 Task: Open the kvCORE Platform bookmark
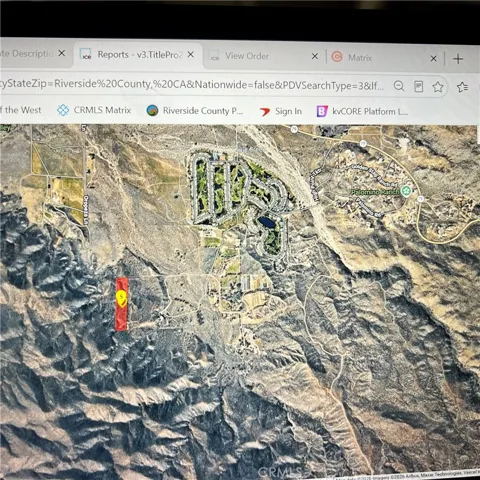(362, 111)
